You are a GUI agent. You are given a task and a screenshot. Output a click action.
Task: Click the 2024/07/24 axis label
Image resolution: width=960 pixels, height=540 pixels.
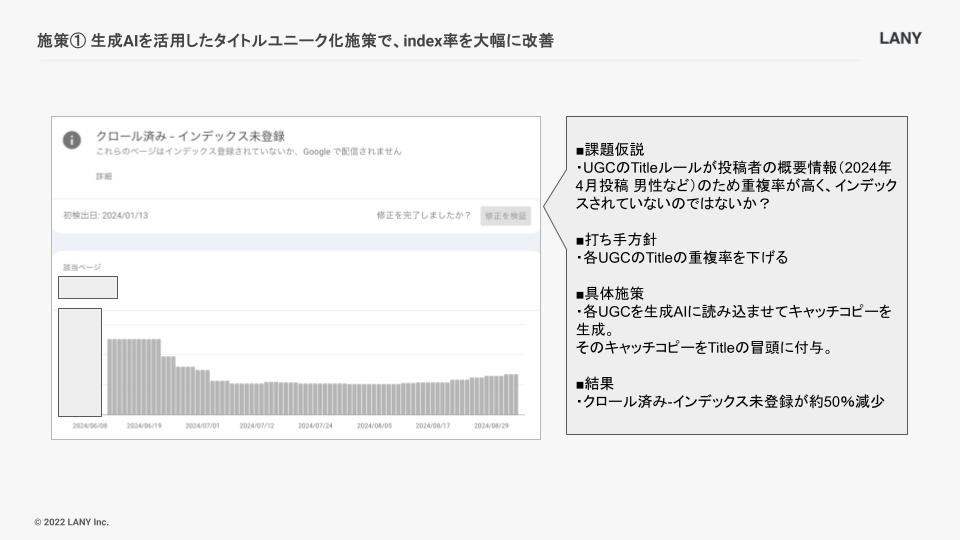(x=315, y=426)
